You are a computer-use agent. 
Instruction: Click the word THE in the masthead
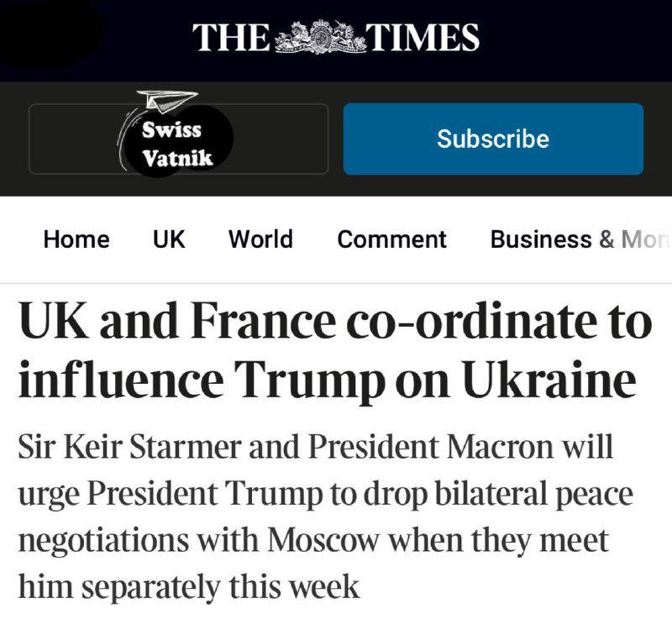tap(231, 37)
